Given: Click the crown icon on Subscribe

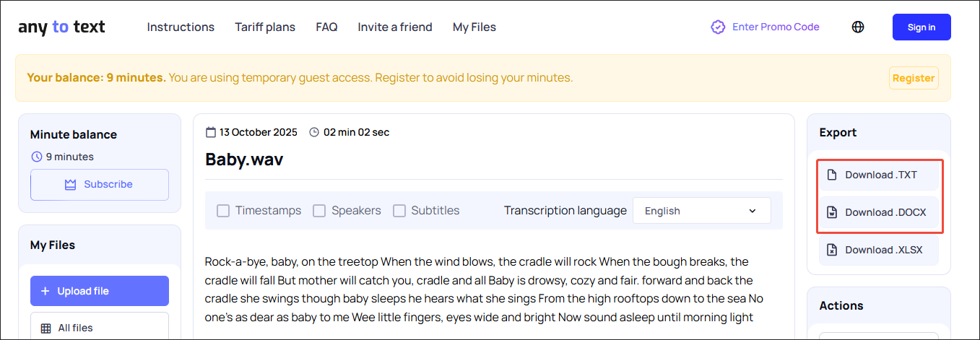Looking at the screenshot, I should pos(70,185).
